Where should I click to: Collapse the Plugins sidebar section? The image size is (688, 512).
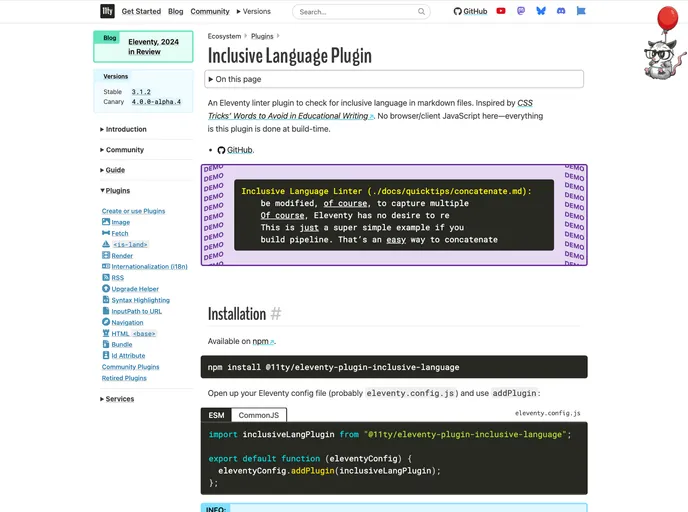point(115,190)
